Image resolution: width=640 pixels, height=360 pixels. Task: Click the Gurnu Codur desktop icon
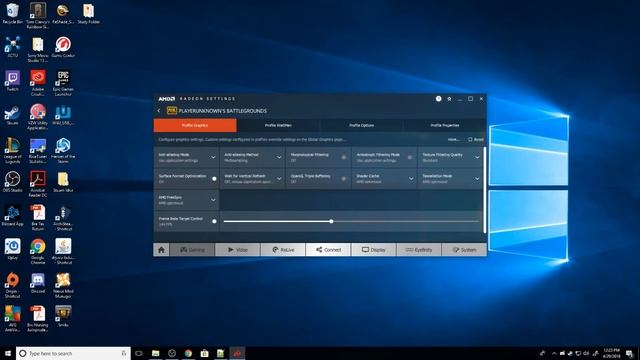point(63,47)
